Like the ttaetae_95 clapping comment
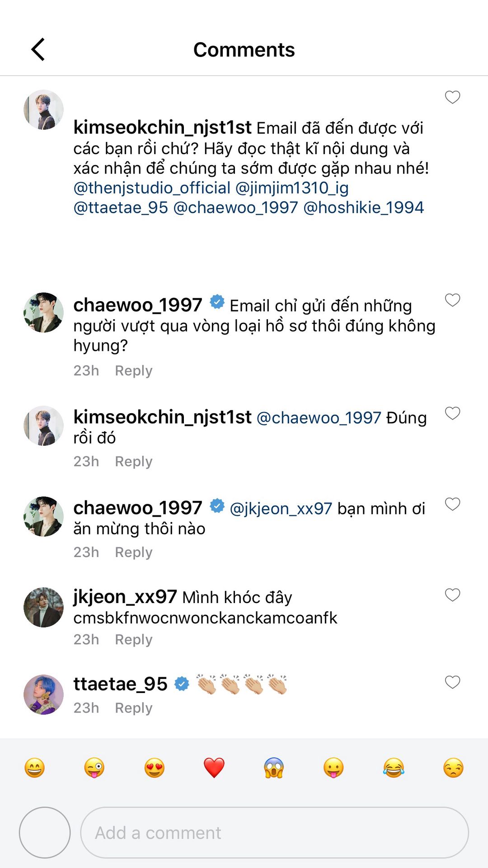The image size is (488, 868). click(452, 682)
